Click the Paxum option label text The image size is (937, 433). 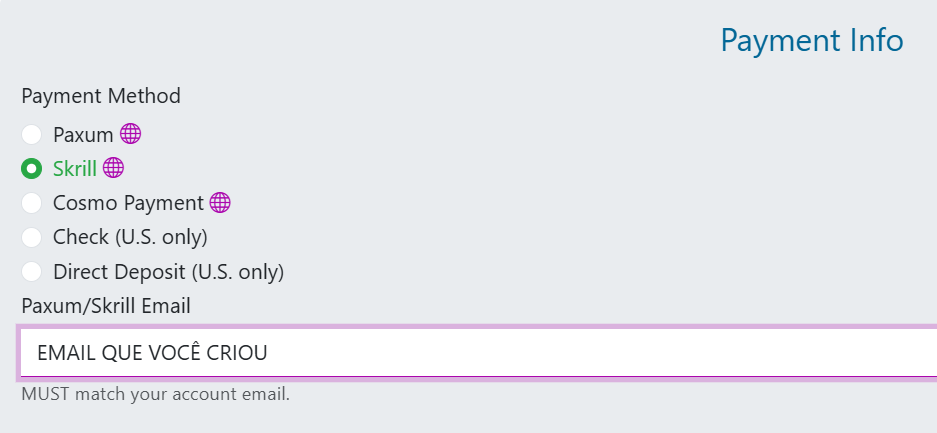click(83, 134)
